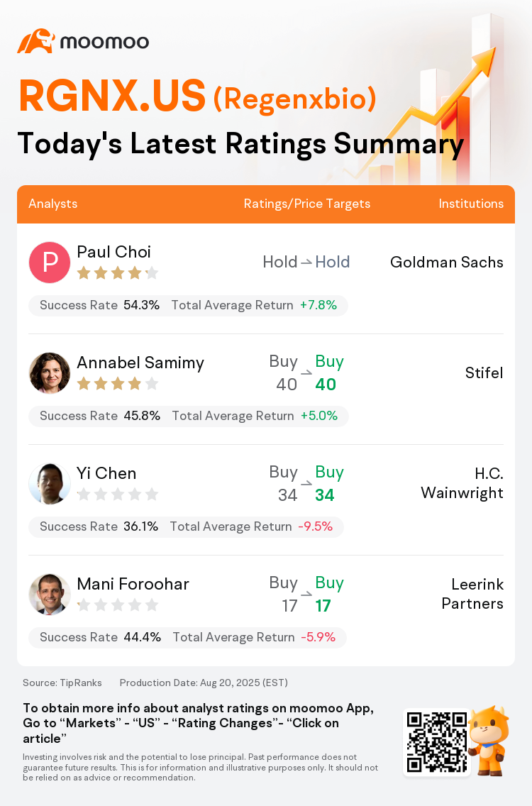Click the Leerink Partners institution name

(x=472, y=594)
